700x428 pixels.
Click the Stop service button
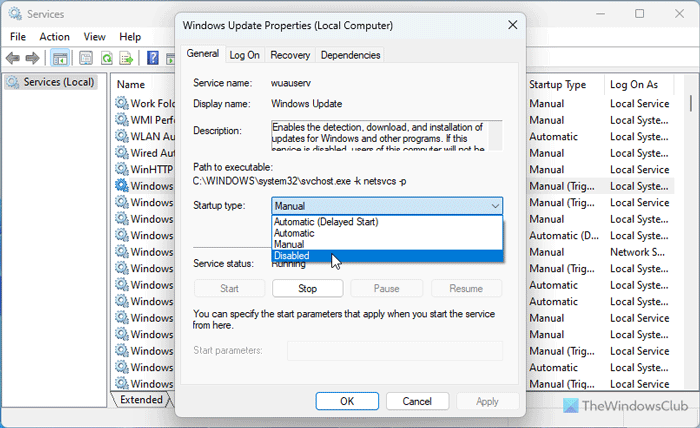tap(308, 288)
